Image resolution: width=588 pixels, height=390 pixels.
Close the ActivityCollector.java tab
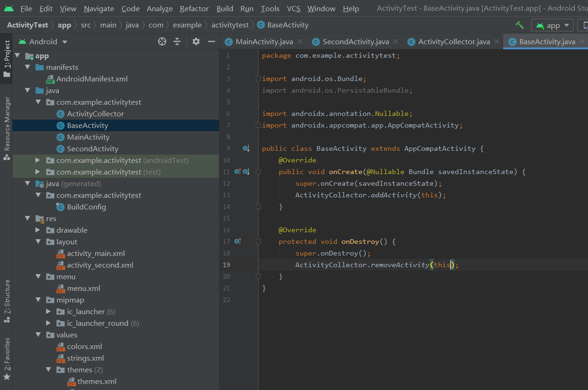[497, 41]
